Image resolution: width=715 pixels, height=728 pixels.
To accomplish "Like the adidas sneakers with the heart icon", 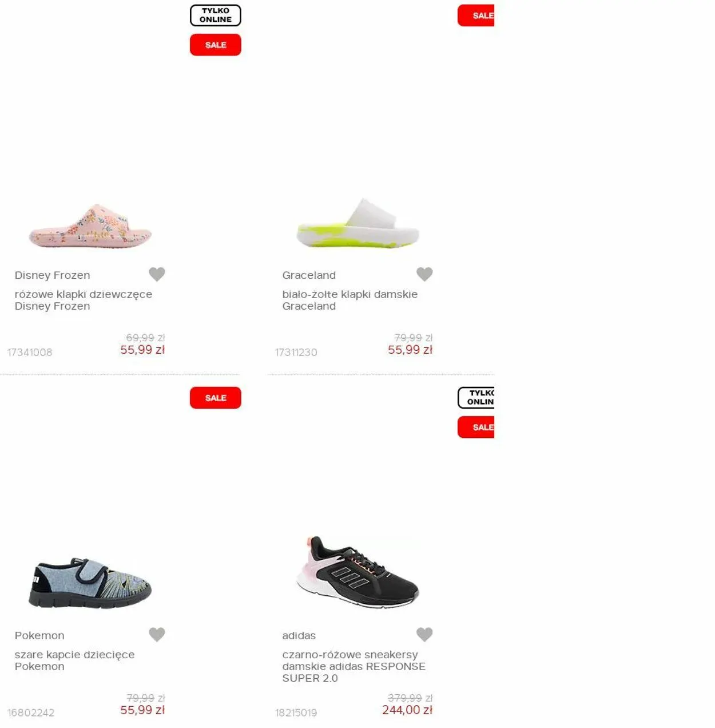I will (x=424, y=634).
